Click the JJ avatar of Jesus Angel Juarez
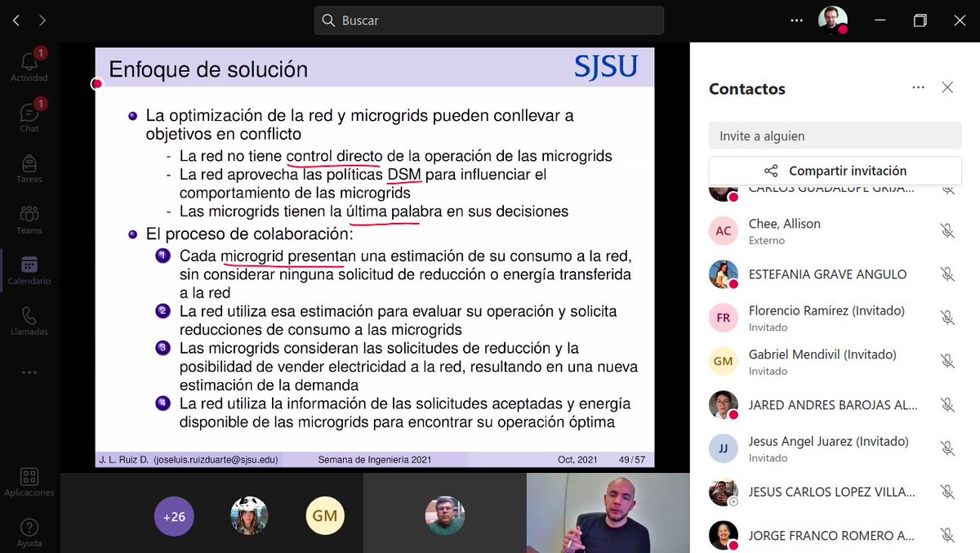The image size is (980, 553). click(724, 448)
